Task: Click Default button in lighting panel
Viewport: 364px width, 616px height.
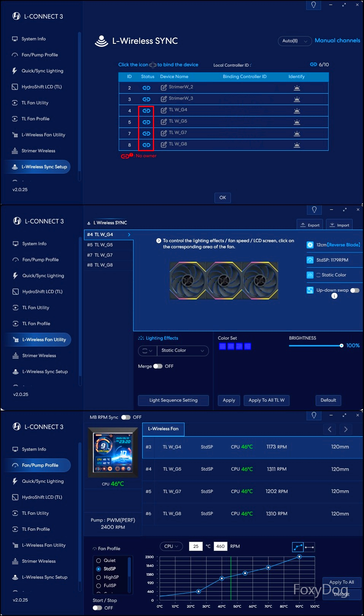Action: click(328, 400)
